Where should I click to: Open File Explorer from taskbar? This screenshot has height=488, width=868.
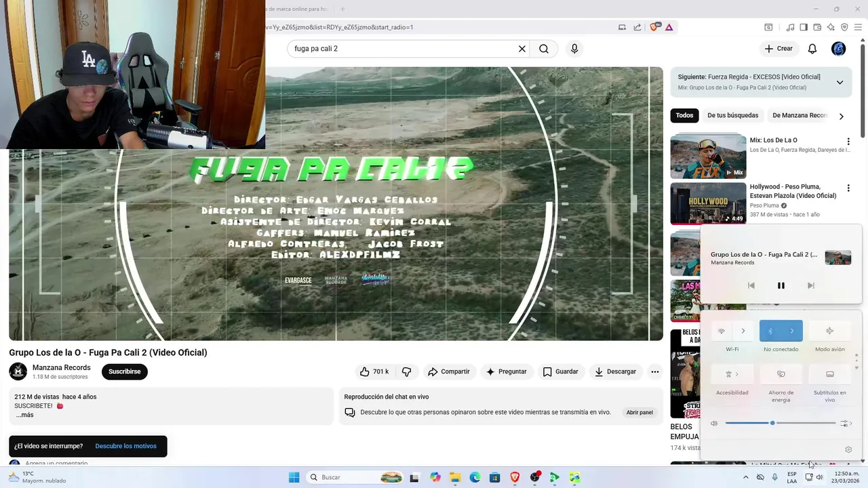tap(455, 477)
